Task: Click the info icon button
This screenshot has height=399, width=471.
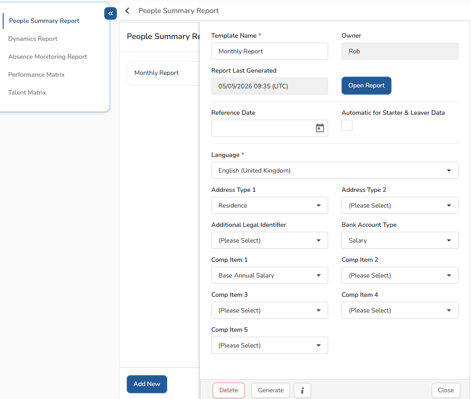Action: [x=302, y=390]
